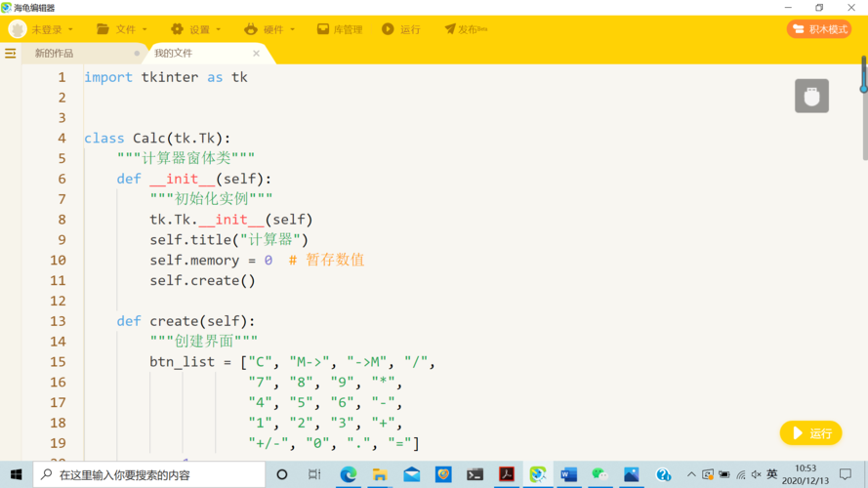Close the 我的文件 tab
The image size is (868, 488).
coord(256,53)
